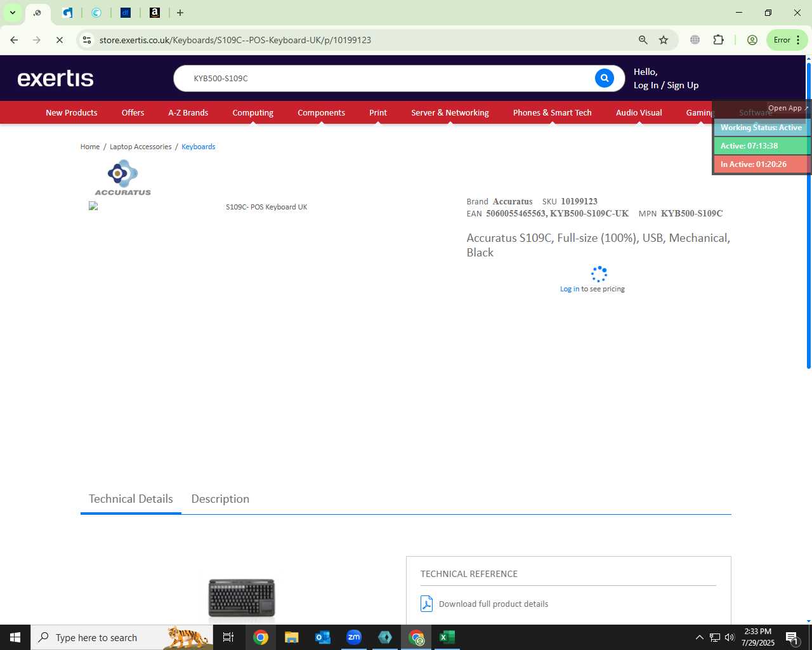Viewport: 812px width, 650px height.
Task: Open Outlook from the taskbar
Action: tap(323, 637)
